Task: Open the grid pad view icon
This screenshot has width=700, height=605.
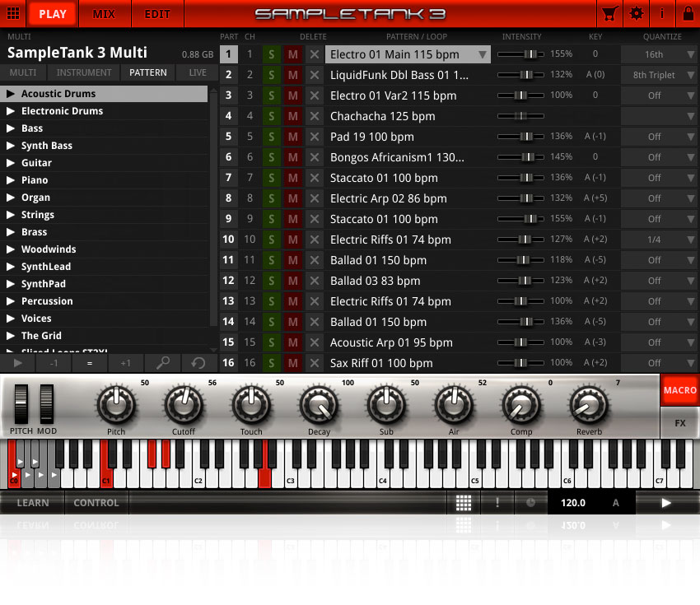Action: tap(464, 501)
